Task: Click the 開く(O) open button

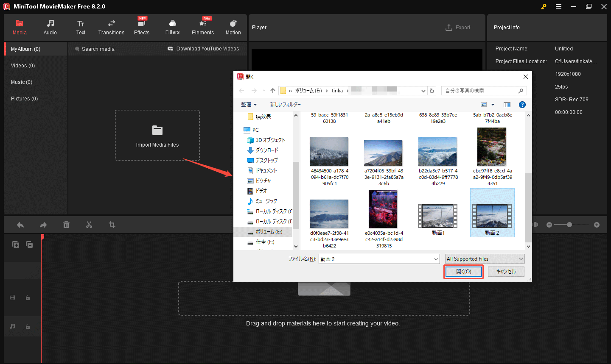Action: 463,272
